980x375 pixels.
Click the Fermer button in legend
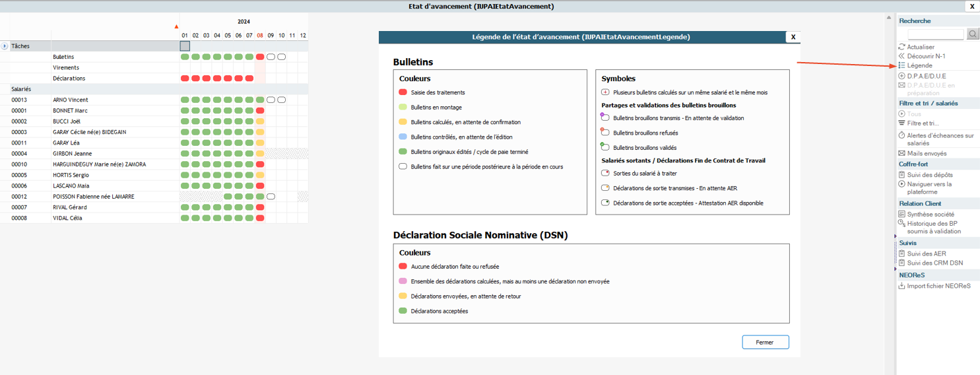765,342
